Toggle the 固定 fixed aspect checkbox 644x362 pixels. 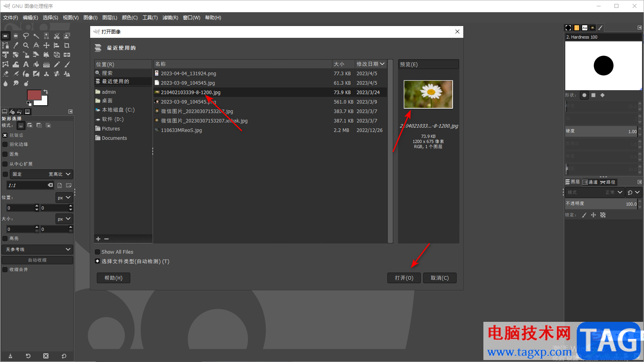5,174
